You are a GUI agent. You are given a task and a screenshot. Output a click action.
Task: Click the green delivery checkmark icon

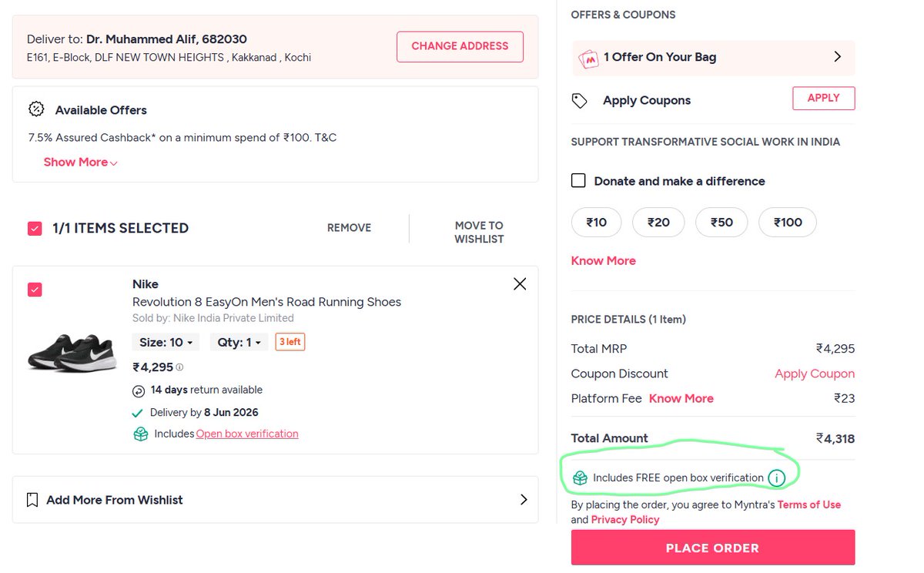pos(138,413)
